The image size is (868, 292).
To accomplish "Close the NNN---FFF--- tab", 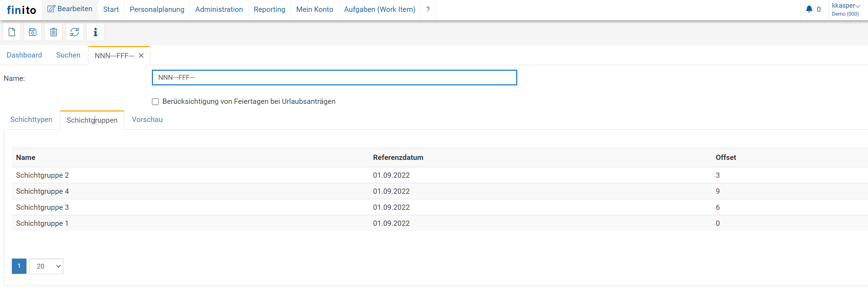I will point(141,56).
